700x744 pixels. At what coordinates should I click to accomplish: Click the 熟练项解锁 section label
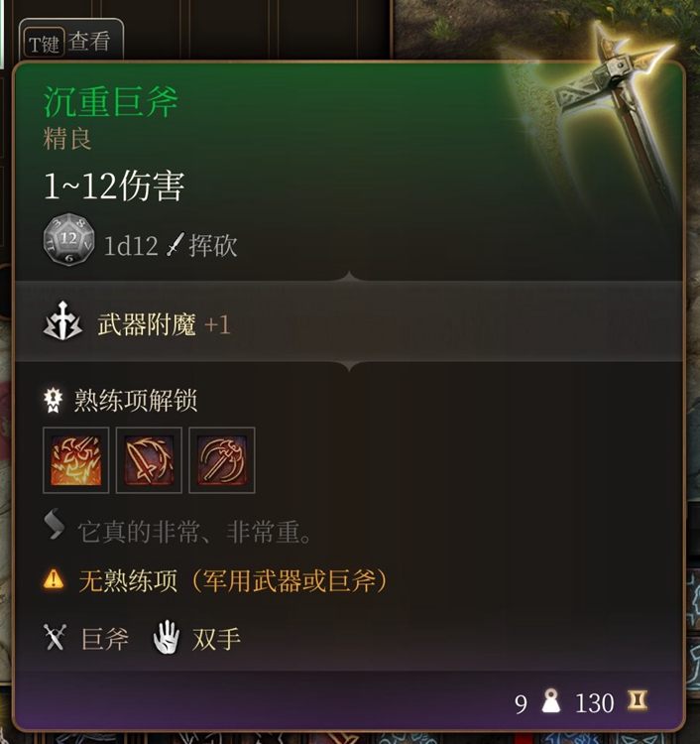click(x=136, y=401)
